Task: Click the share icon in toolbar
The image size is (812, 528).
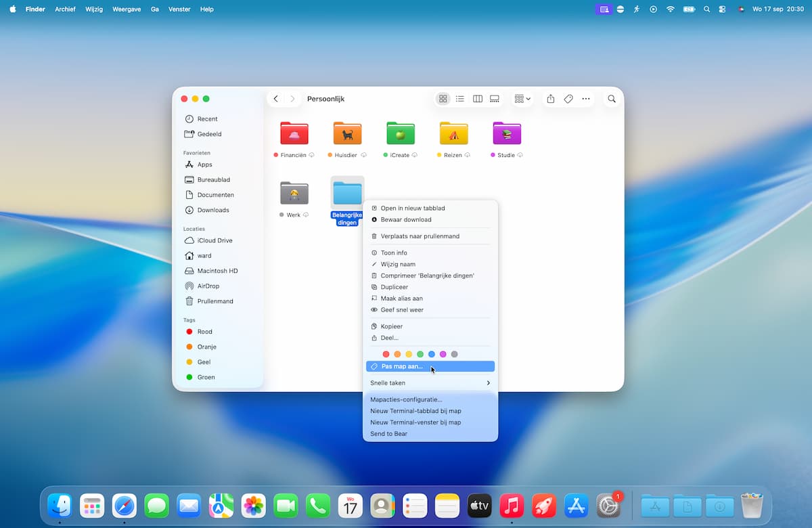Action: tap(551, 99)
